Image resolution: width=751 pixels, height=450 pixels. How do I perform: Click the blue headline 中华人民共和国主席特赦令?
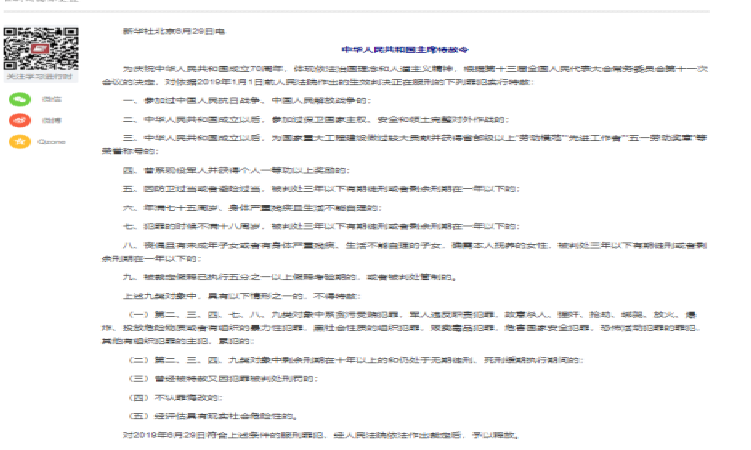pyautogui.click(x=405, y=49)
